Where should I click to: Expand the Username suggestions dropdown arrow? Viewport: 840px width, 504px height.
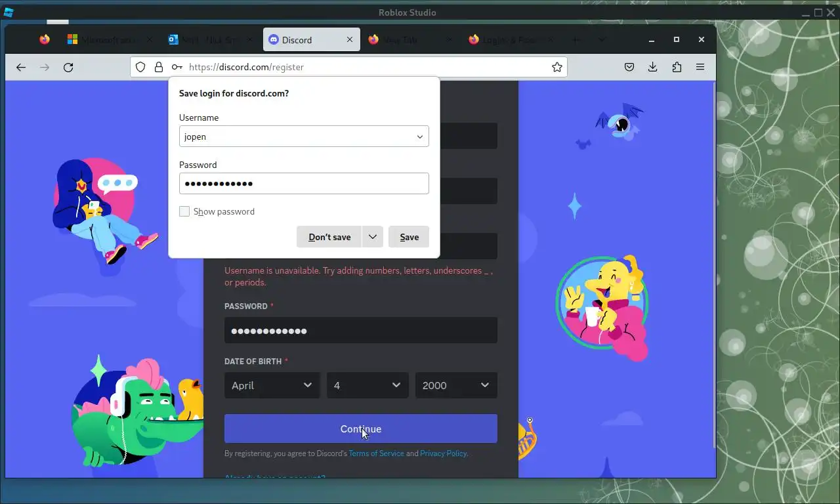(x=420, y=137)
